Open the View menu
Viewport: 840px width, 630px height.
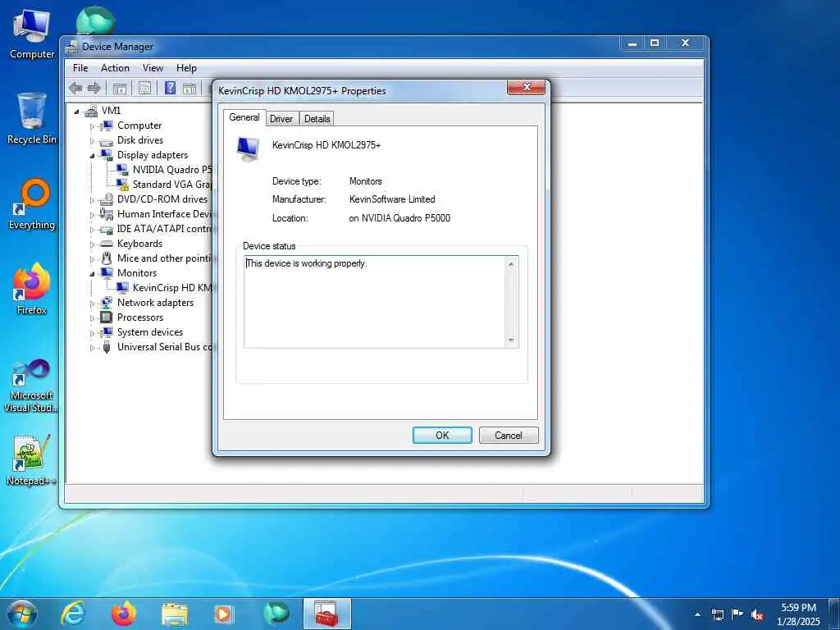(153, 68)
